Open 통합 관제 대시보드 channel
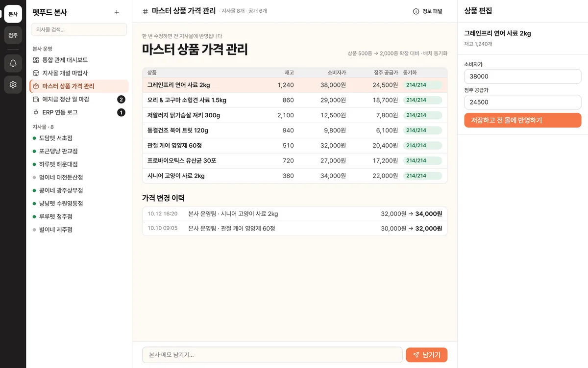Viewport: 588px width, 368px height. pyautogui.click(x=79, y=60)
